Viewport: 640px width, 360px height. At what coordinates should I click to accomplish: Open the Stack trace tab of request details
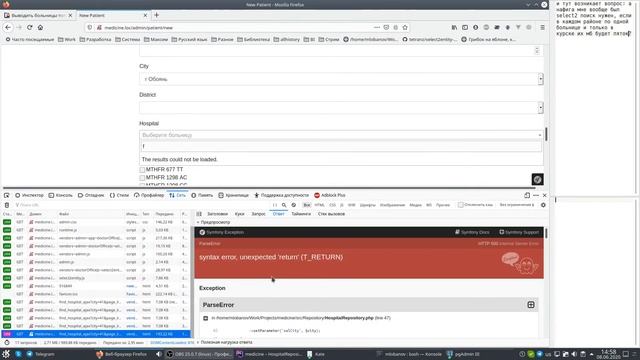(x=331, y=214)
